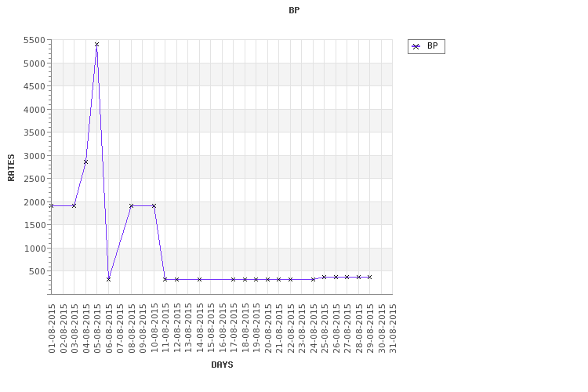588x392 pixels.
Task: Click the 5500 value on the Y axis
Action: [34, 40]
